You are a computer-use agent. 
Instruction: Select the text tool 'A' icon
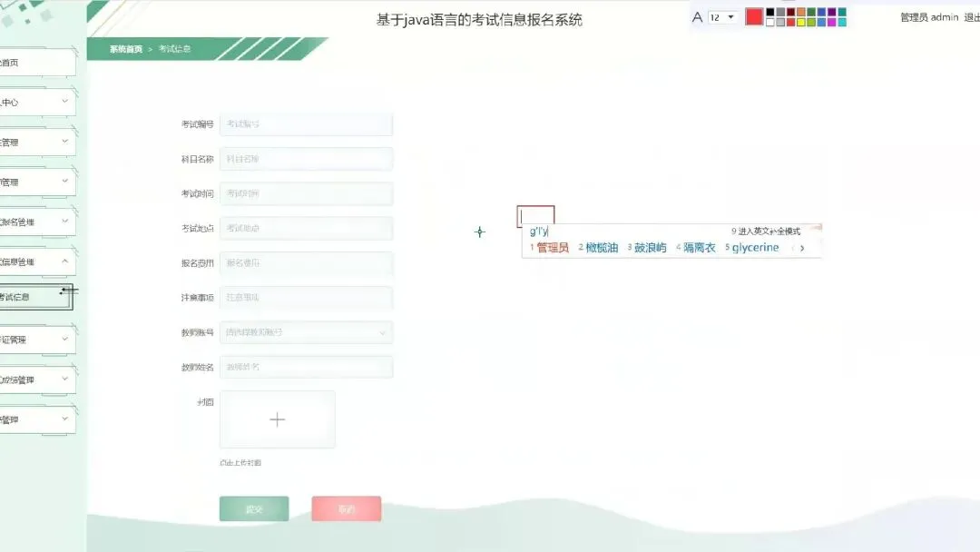[x=698, y=17]
